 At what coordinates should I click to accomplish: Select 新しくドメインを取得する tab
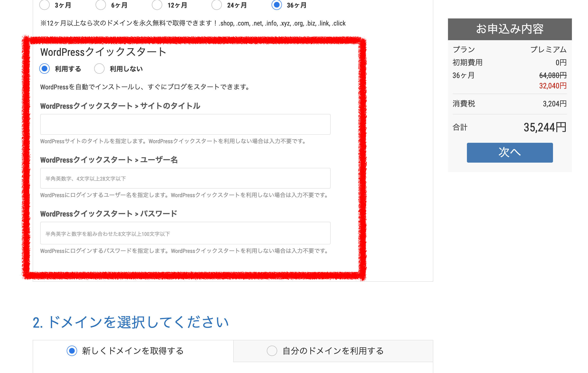coord(133,351)
